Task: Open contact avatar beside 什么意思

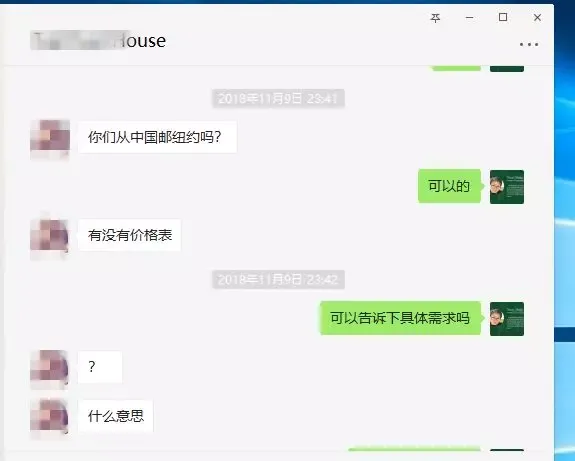Action: [50, 417]
